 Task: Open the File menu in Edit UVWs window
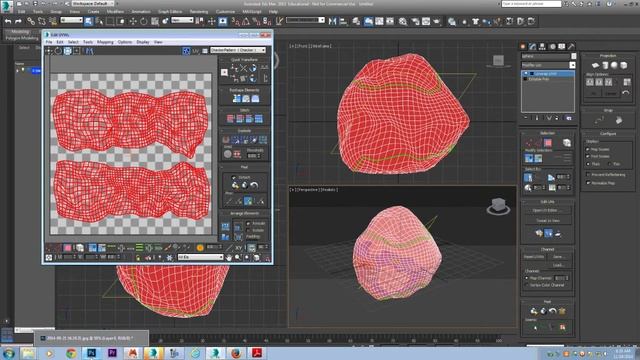coord(49,42)
